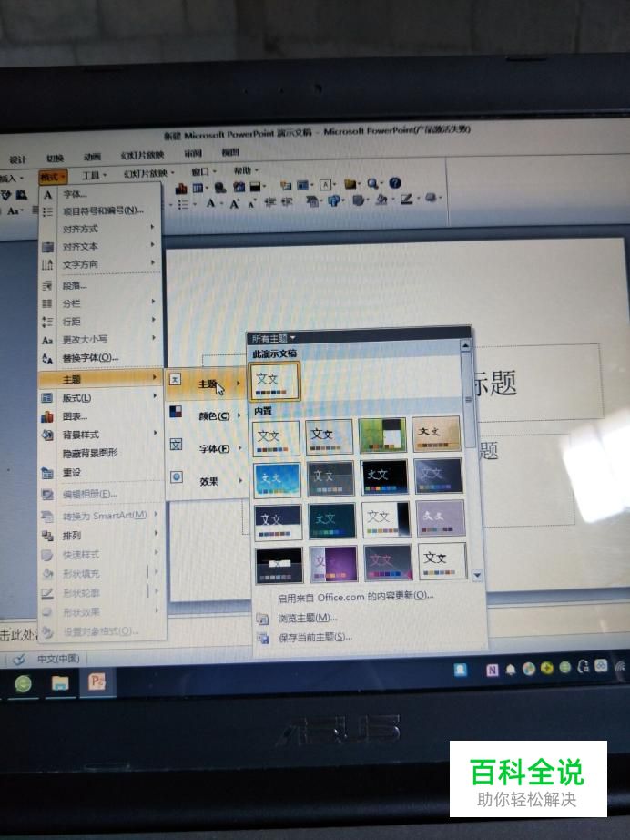Click the font color A icon
Screen dimensions: 630x840
[x=211, y=203]
